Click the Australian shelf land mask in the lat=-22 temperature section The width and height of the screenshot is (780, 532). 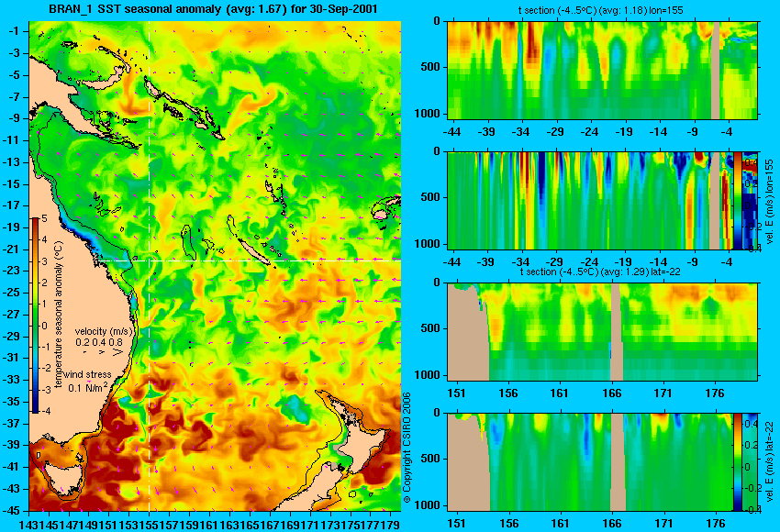pos(468,333)
